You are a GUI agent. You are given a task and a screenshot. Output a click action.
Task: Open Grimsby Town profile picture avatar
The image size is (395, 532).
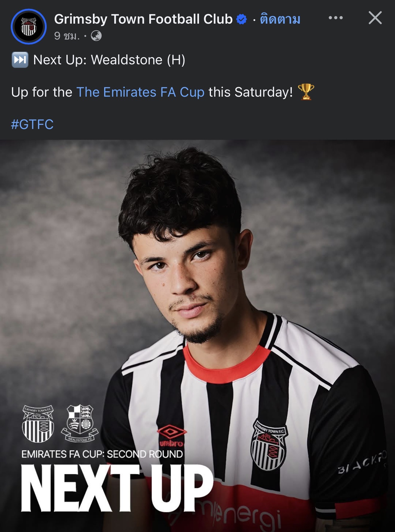pyautogui.click(x=29, y=27)
